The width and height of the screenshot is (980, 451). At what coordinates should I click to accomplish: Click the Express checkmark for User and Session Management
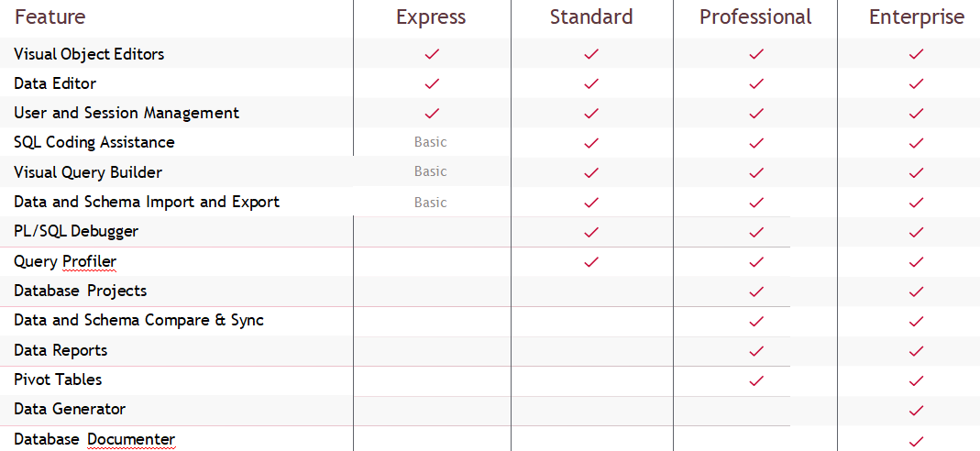point(432,114)
